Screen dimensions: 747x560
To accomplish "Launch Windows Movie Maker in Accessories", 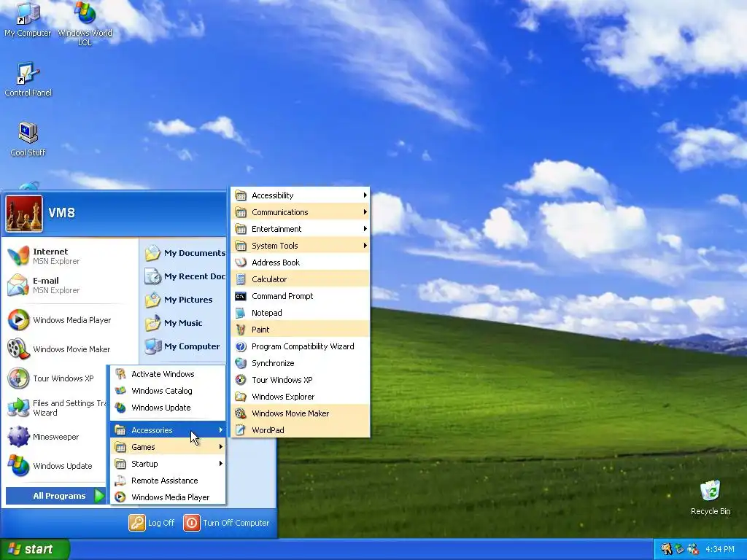I will [x=300, y=413].
